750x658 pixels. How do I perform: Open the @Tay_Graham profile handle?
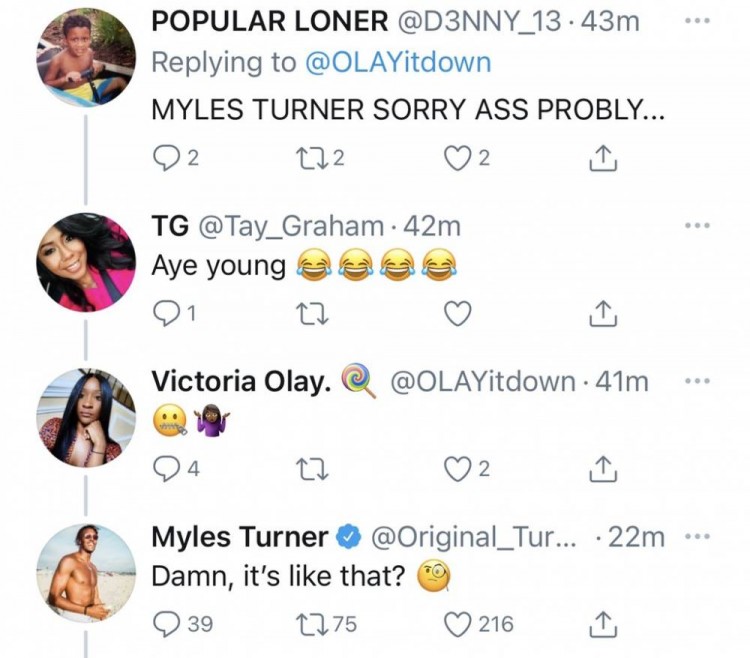[x=290, y=227]
